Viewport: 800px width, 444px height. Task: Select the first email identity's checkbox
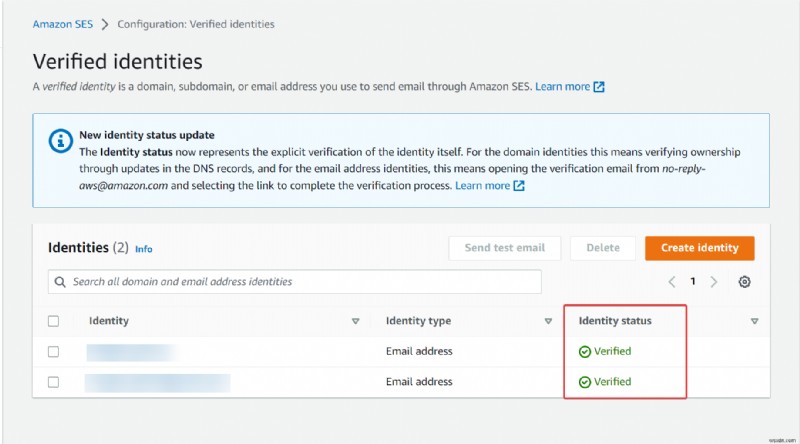54,352
